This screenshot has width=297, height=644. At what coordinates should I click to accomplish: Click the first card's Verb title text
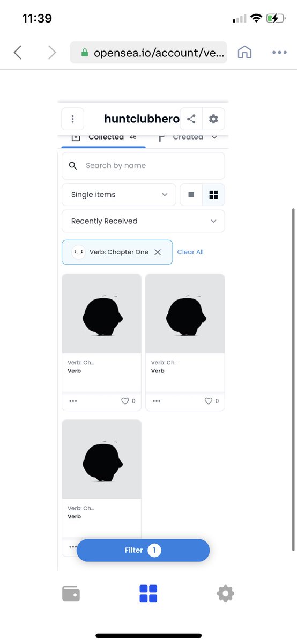click(x=74, y=371)
